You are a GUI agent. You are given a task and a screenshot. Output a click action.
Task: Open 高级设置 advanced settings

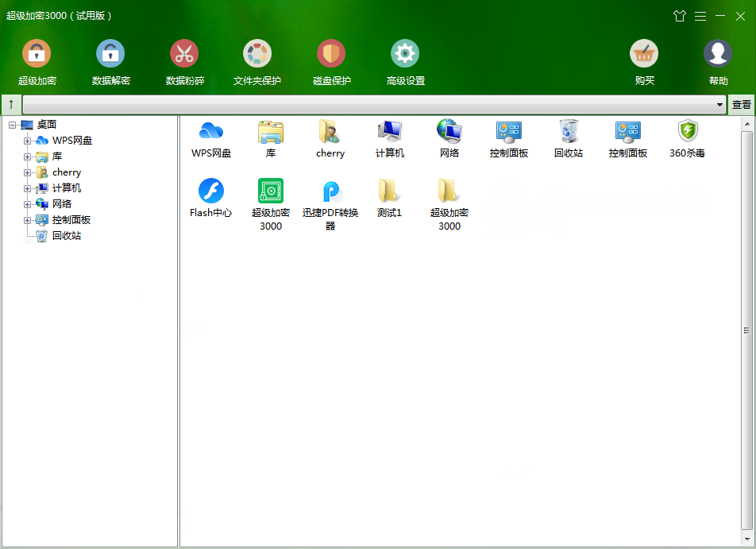tap(405, 62)
